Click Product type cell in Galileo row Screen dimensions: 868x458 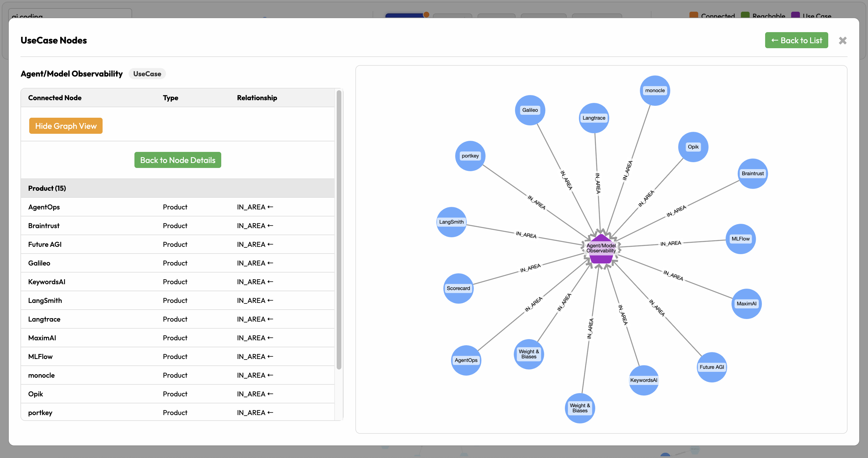point(175,263)
